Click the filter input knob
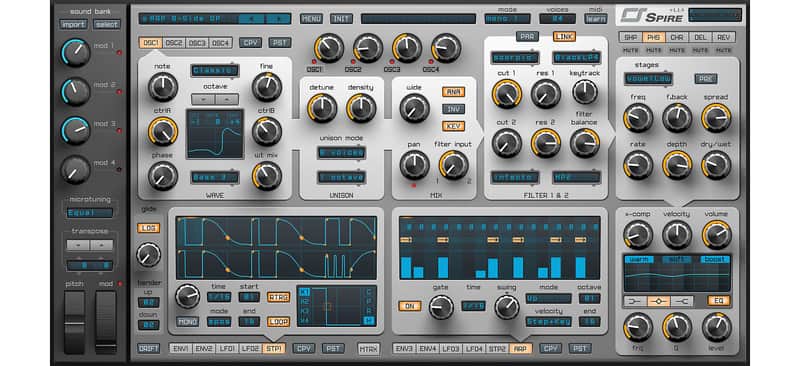Image resolution: width=800 pixels, height=366 pixels. (454, 165)
